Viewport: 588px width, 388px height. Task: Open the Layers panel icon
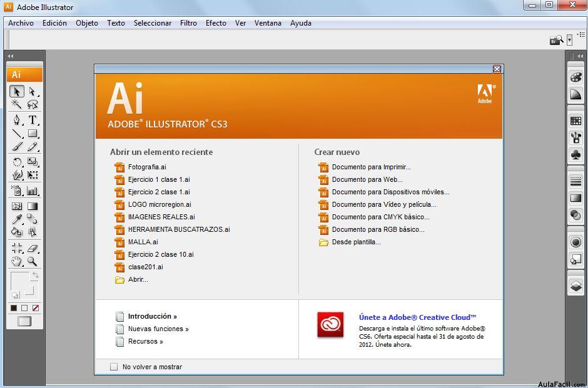tap(575, 286)
